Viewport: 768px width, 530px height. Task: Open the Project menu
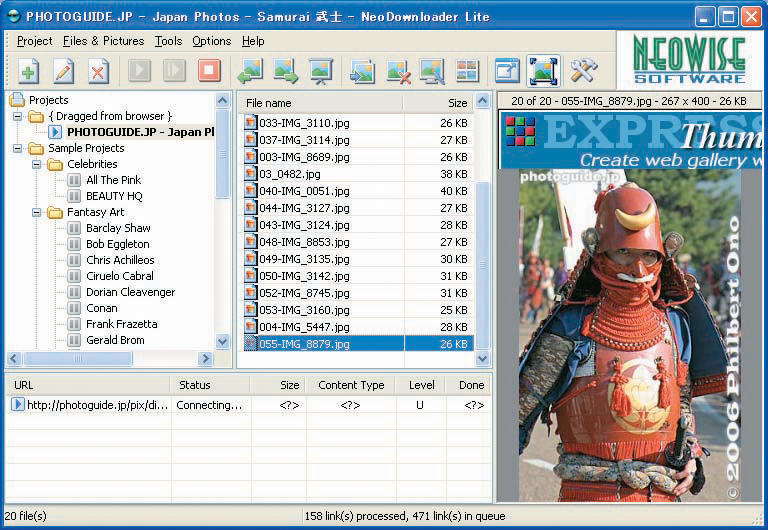[x=34, y=41]
